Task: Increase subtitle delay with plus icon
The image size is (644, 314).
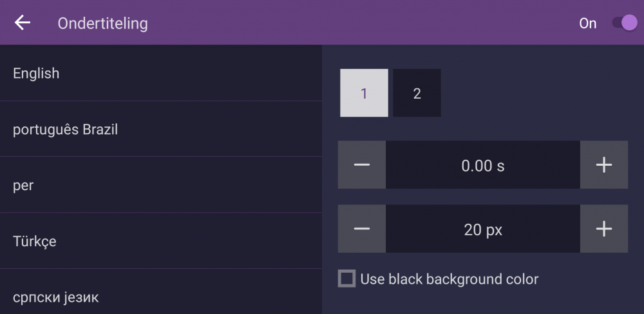Action: pos(603,165)
